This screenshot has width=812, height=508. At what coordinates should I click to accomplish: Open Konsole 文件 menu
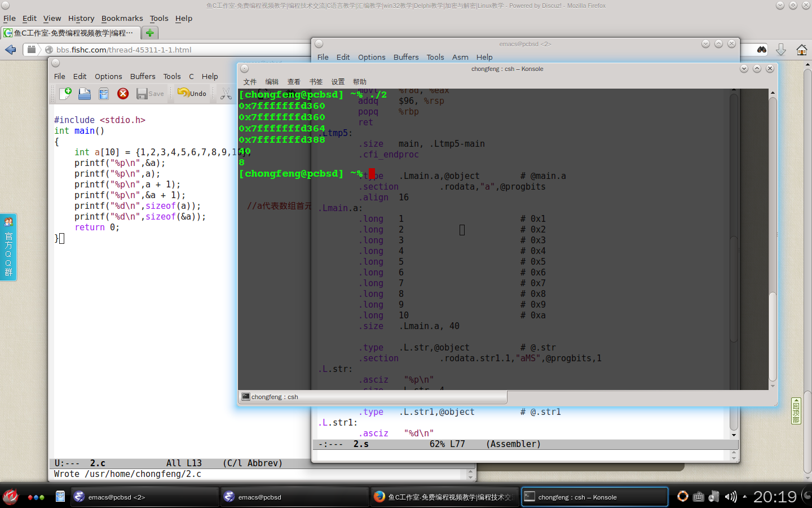tap(250, 82)
